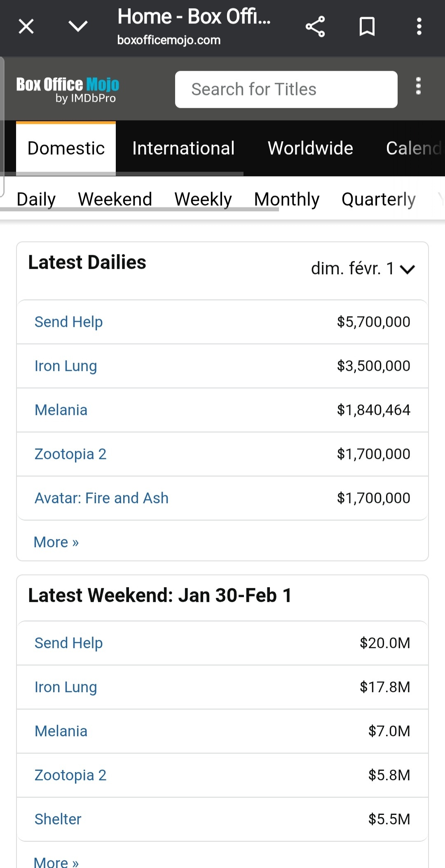This screenshot has height=868, width=445.
Task: Go to the Box Office Mojo logo home
Action: (68, 89)
